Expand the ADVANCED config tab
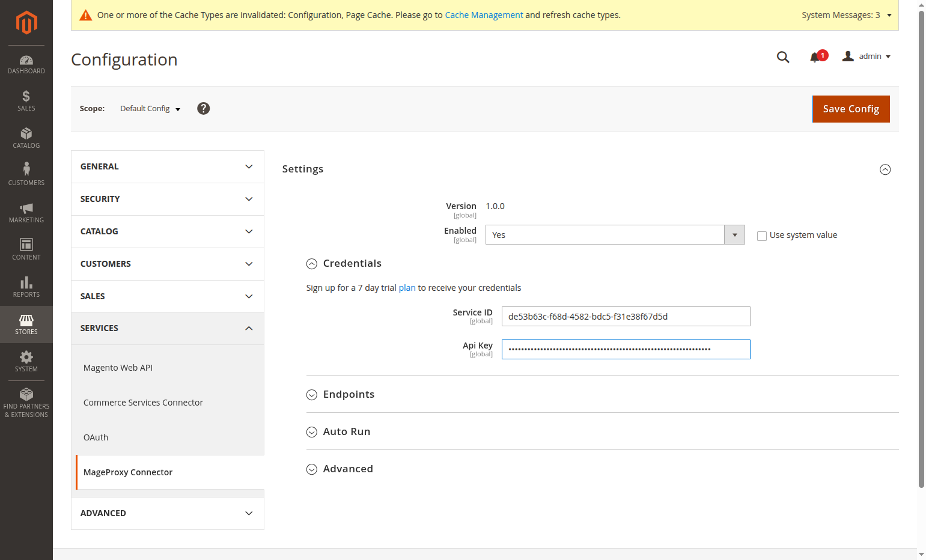Screen dimensions: 926x560 click(168, 514)
